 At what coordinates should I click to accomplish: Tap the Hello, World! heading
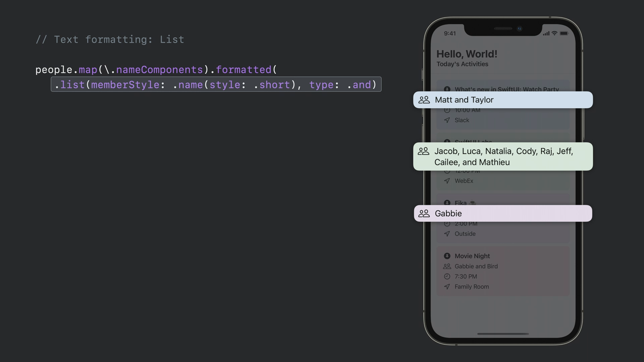467,54
